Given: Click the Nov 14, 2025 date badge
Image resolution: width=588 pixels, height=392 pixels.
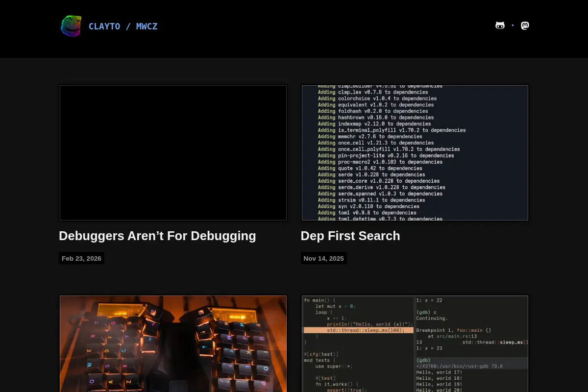Looking at the screenshot, I should [x=323, y=258].
